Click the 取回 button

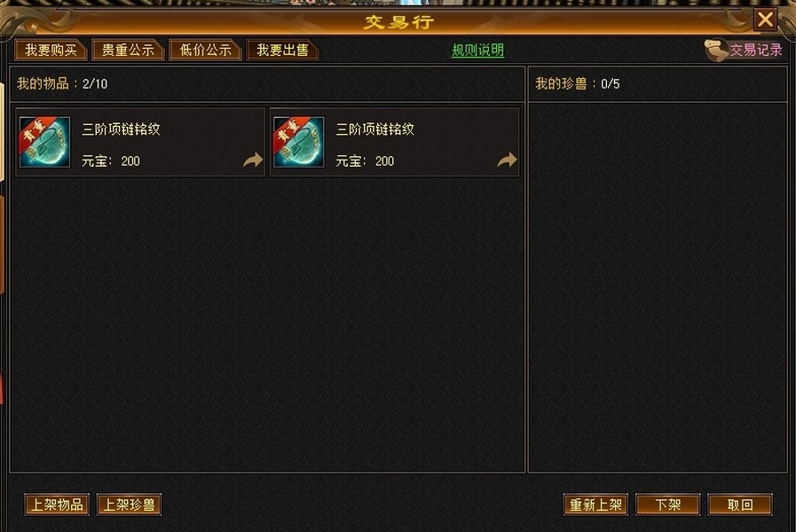[x=740, y=505]
